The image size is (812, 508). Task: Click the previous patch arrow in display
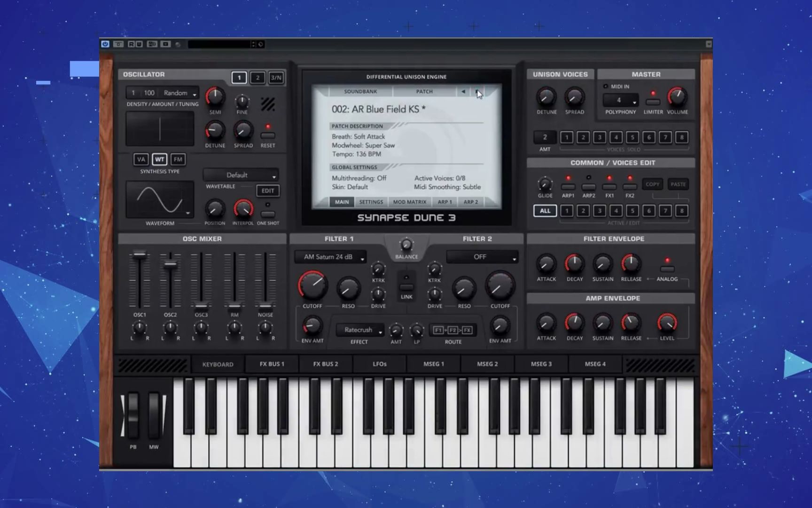[463, 92]
